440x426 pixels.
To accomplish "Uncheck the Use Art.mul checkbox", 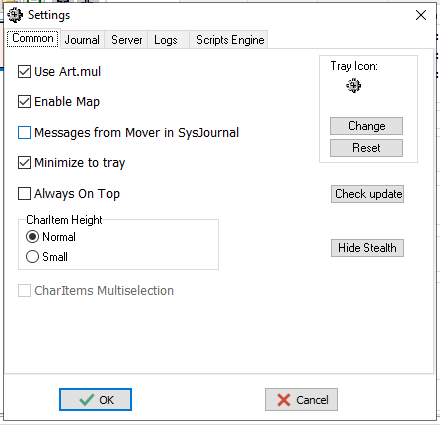I will tap(24, 71).
